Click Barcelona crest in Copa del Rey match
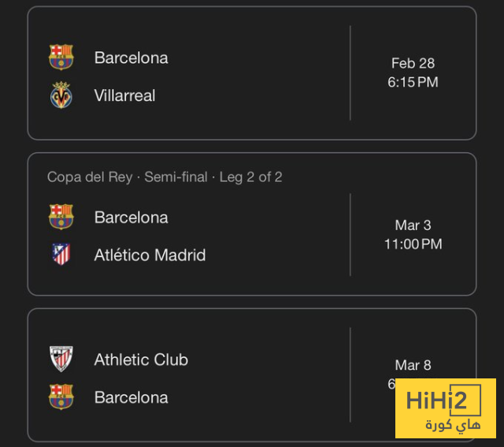Image resolution: width=504 pixels, height=447 pixels. [x=61, y=217]
